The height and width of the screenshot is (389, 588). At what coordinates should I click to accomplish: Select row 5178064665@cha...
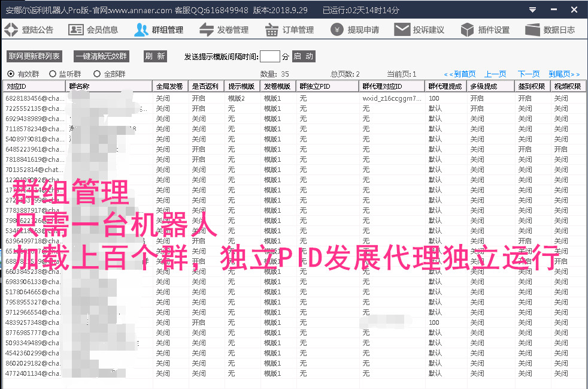pos(295,292)
